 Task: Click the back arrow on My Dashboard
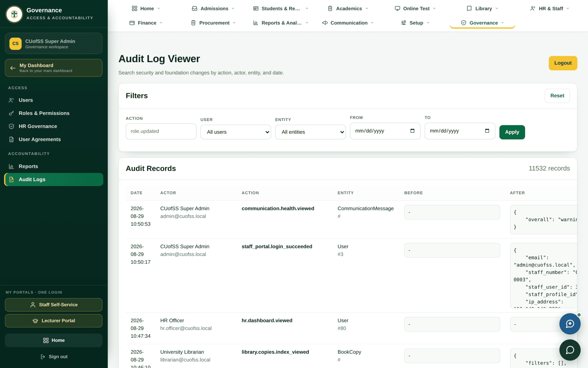click(x=13, y=68)
